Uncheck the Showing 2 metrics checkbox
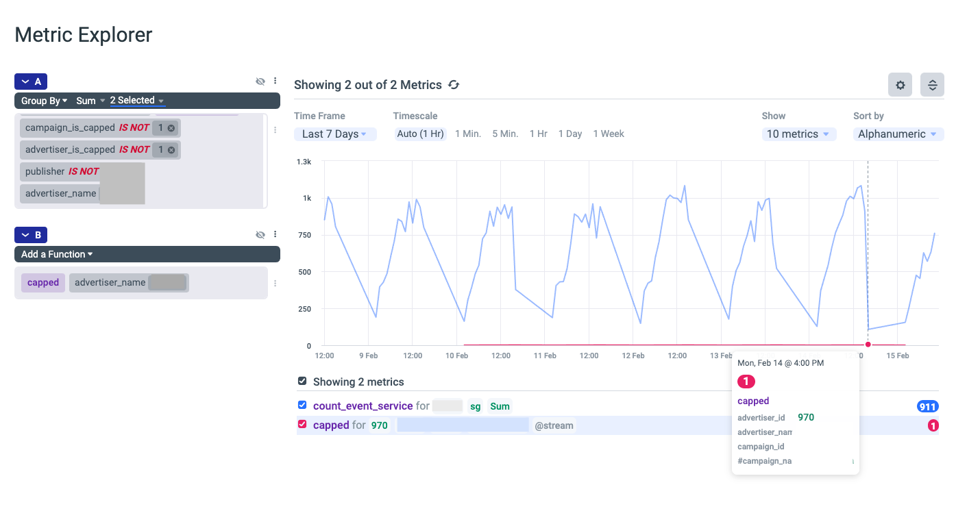The image size is (980, 511). [x=302, y=382]
